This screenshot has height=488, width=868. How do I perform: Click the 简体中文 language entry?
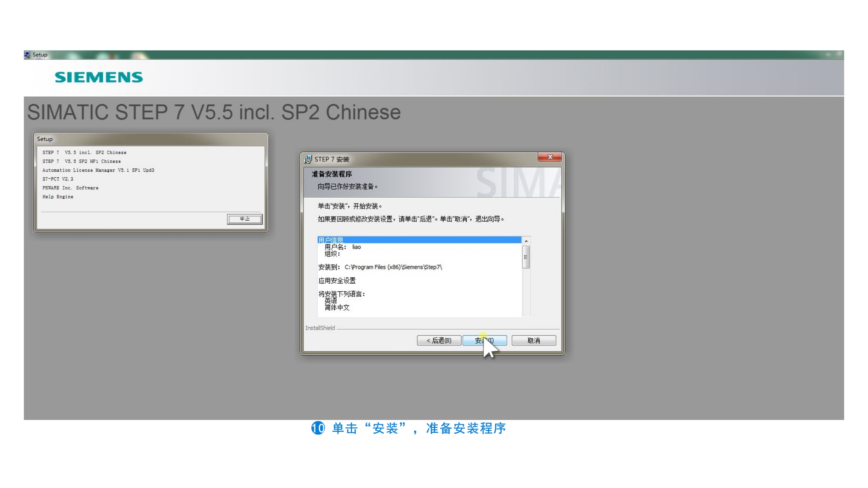point(337,307)
